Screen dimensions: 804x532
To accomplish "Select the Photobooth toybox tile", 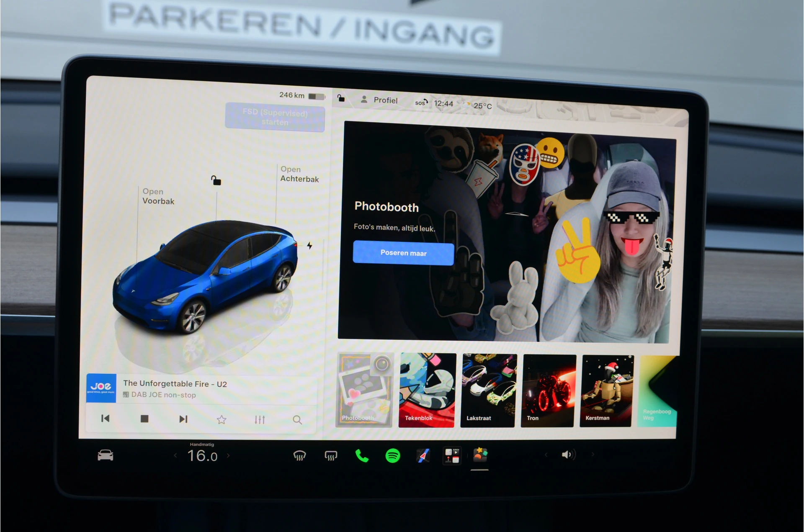I will tap(364, 390).
